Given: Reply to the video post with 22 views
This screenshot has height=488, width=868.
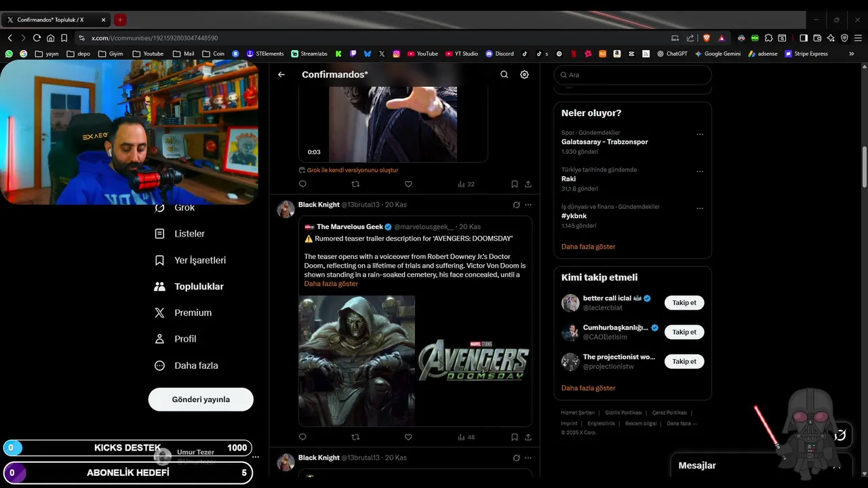Looking at the screenshot, I should point(302,184).
